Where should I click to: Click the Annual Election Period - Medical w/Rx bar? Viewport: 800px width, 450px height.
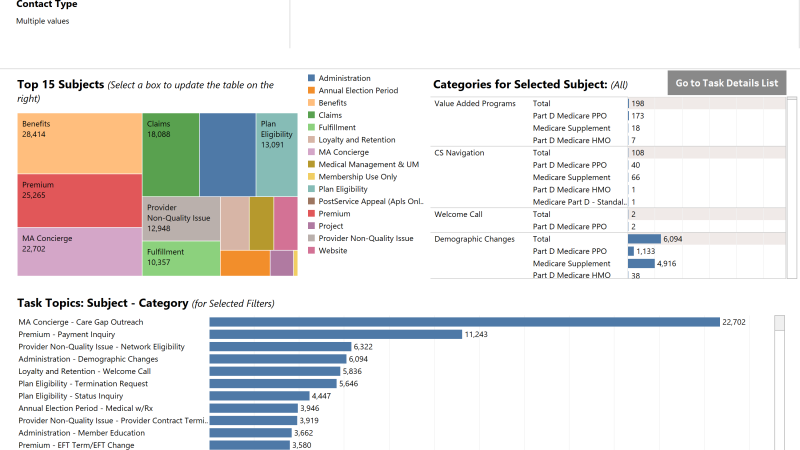(x=254, y=408)
